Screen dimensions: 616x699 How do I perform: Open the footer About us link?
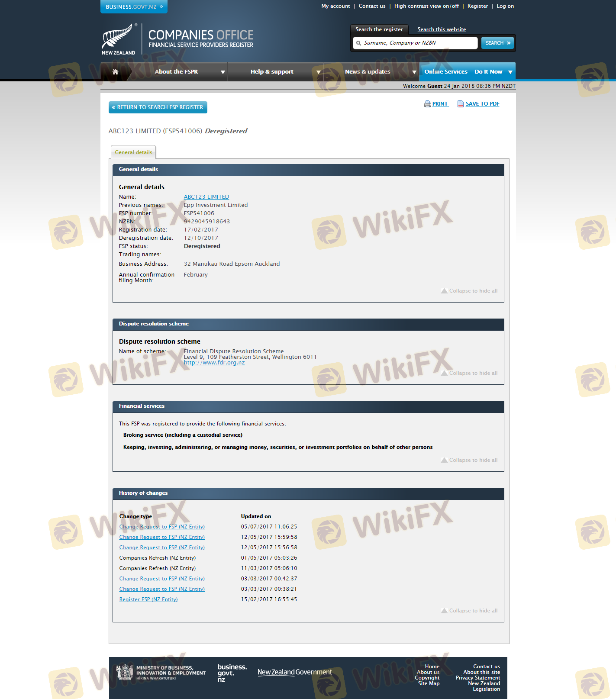tap(428, 672)
